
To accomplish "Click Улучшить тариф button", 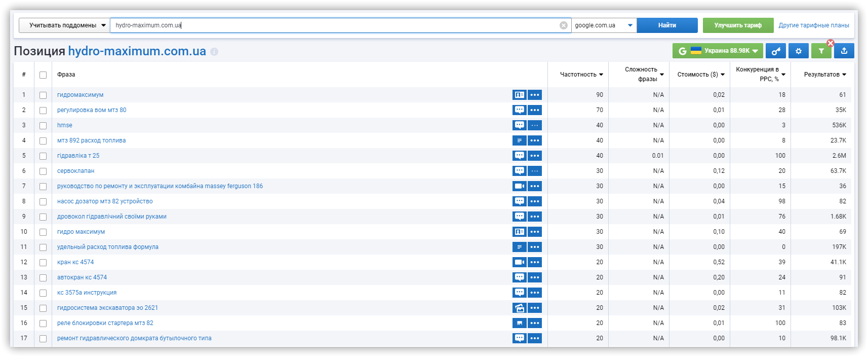I will (738, 25).
